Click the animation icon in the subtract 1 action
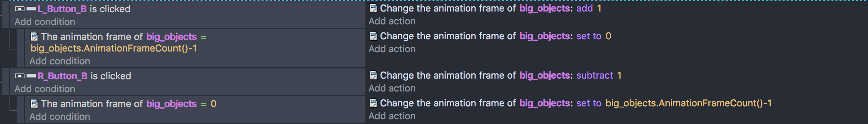868x124 pixels. pyautogui.click(x=373, y=75)
